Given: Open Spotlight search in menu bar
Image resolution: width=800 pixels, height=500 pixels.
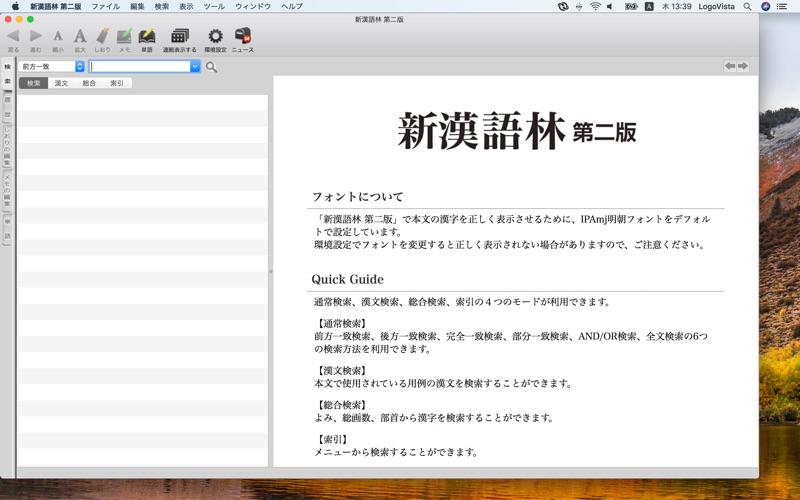Looking at the screenshot, I should (747, 6).
